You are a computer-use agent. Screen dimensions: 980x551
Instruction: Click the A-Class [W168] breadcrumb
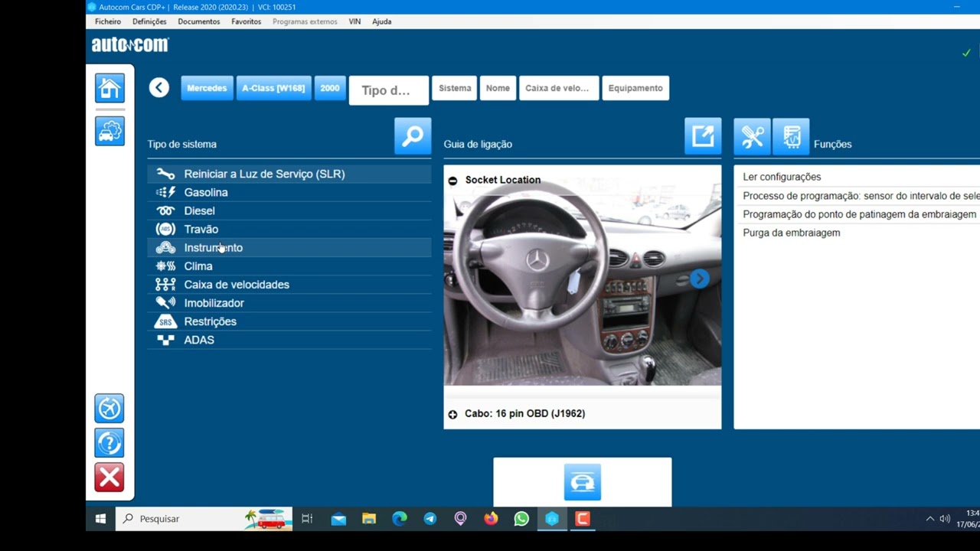point(273,88)
